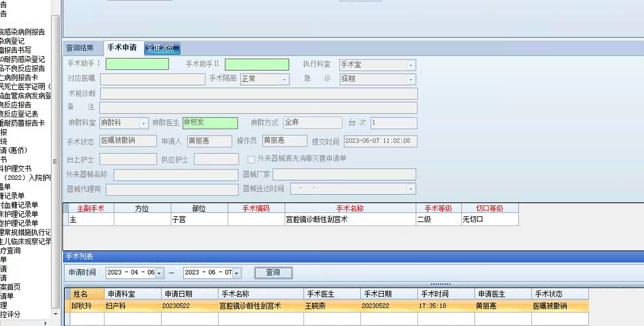The image size is (644, 326).
Task: Click the 器械代理商 input field
Action: (172, 189)
